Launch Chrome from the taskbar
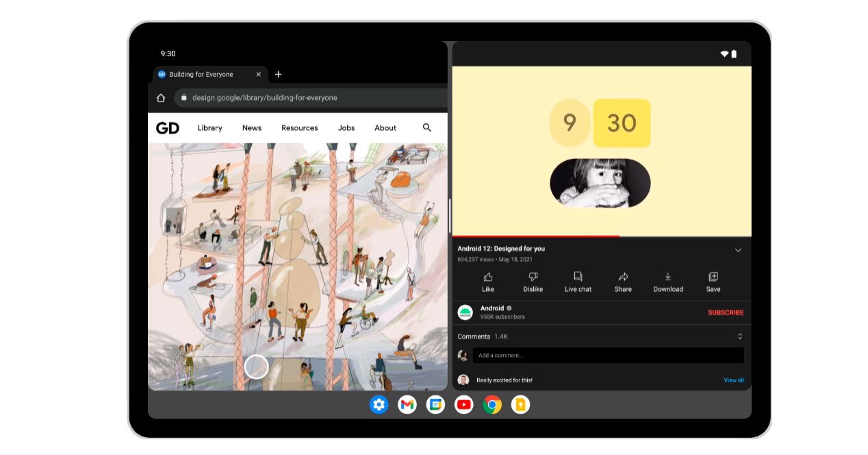 point(492,405)
